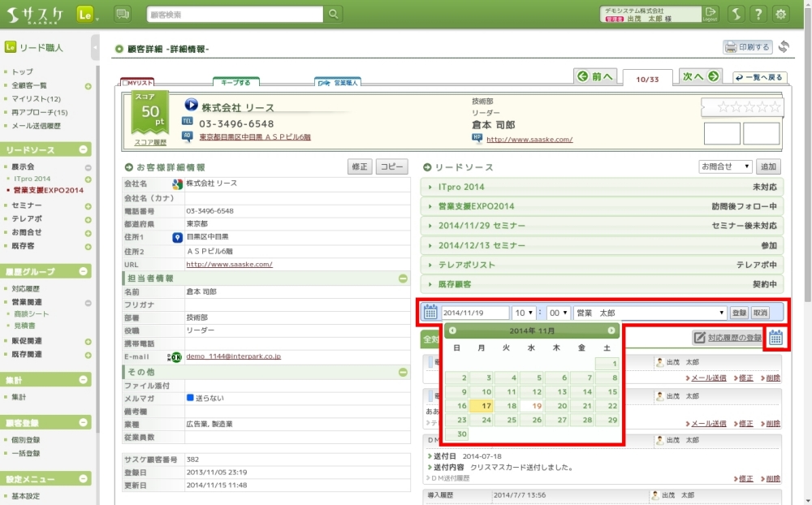This screenshot has width=812, height=505.
Task: Go to previous month in calendar
Action: (453, 330)
